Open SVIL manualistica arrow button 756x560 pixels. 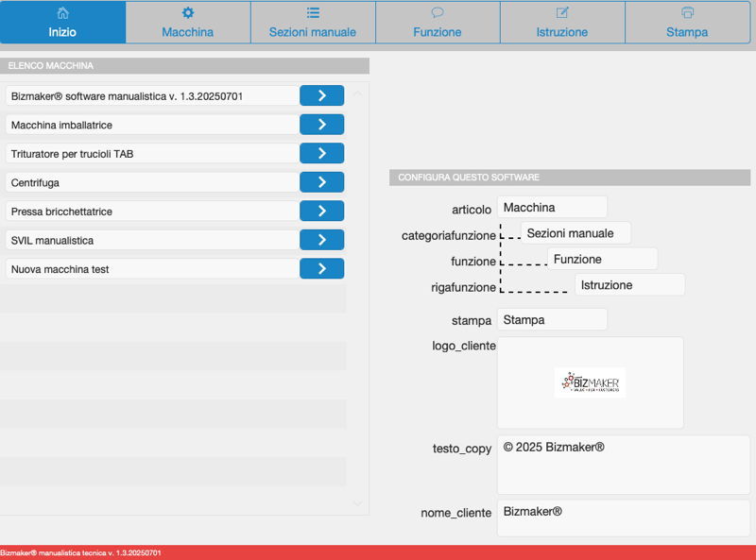tap(321, 240)
